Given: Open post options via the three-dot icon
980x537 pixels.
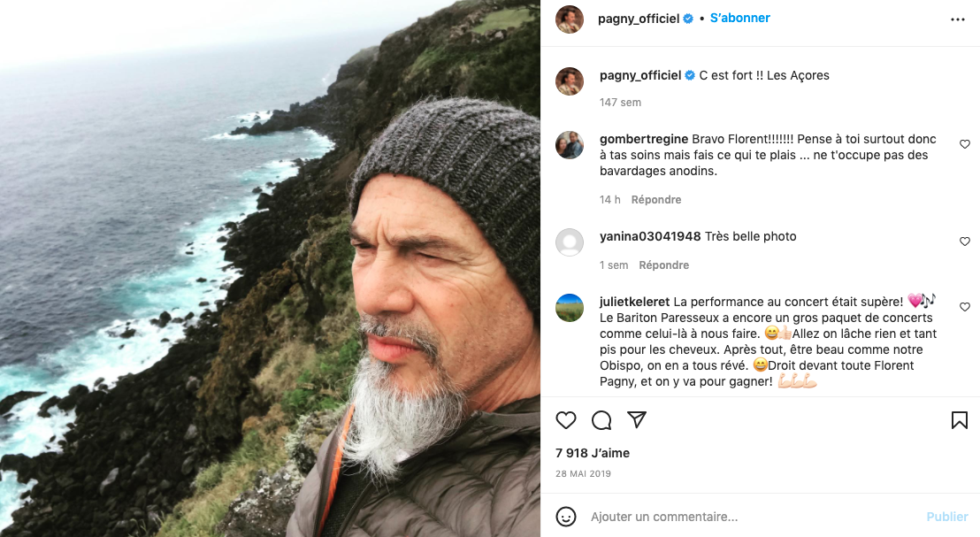Looking at the screenshot, I should pos(958,19).
